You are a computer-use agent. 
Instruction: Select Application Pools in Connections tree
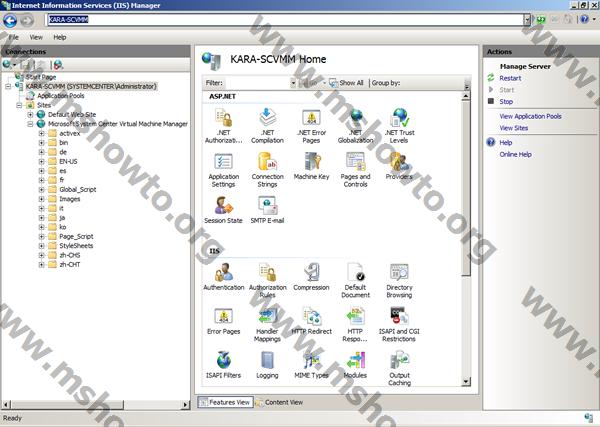(60, 96)
